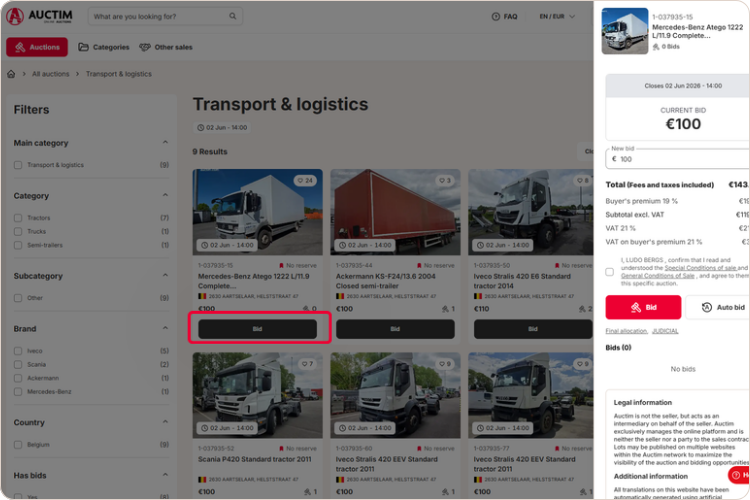Favorite the Scania P420 lot heart
The height and width of the screenshot is (500, 750).
click(x=307, y=364)
